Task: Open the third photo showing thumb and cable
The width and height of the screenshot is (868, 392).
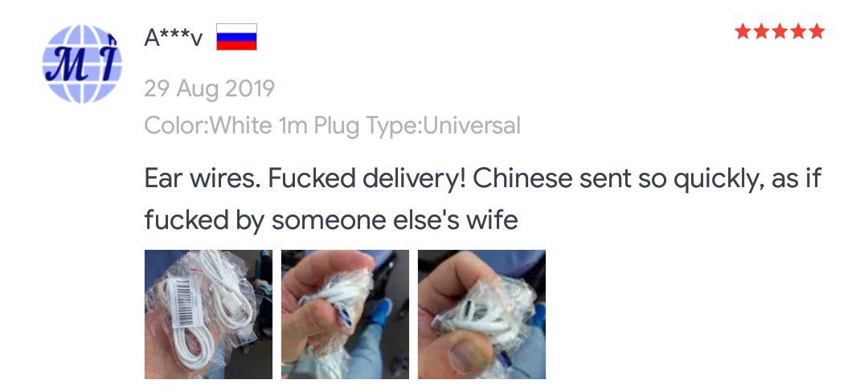Action: 481,314
